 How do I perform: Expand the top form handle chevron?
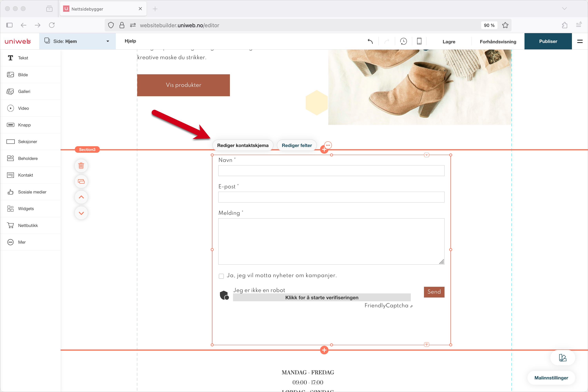pyautogui.click(x=426, y=155)
